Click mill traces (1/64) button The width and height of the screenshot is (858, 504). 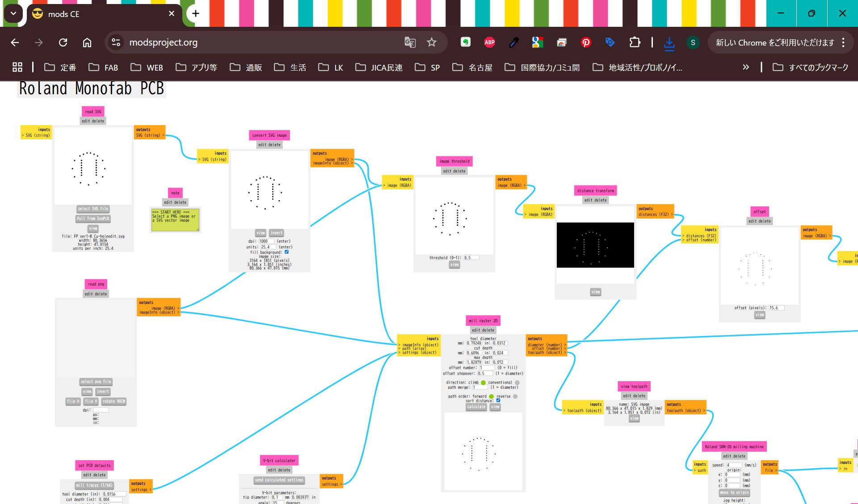click(x=95, y=485)
